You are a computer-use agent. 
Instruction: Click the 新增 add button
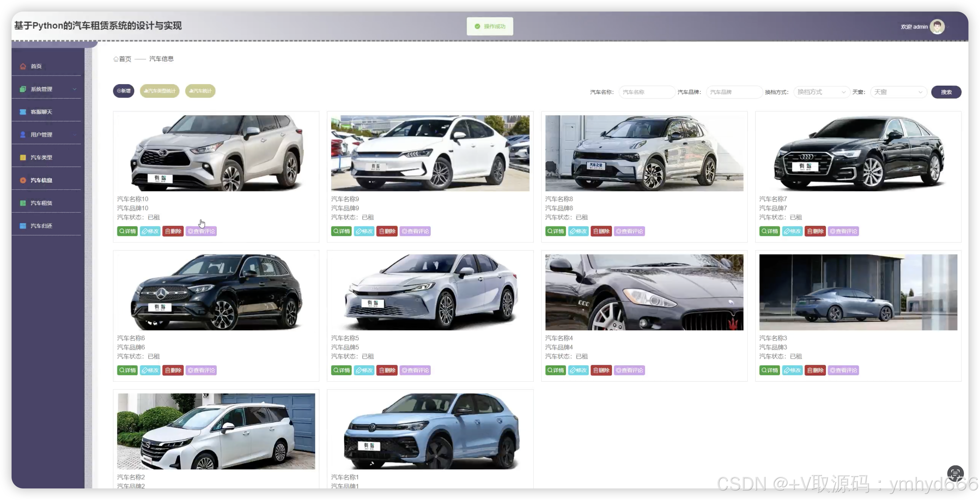click(124, 91)
